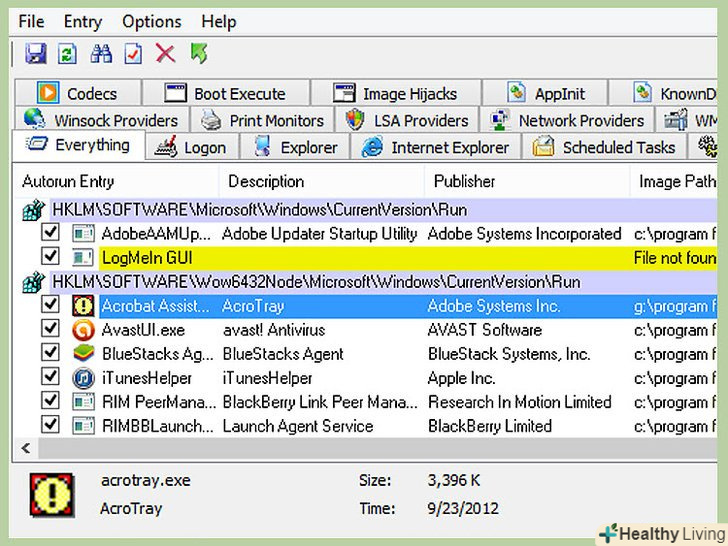This screenshot has height=546, width=728.
Task: Click the Acrobat Assist warning icon in list
Action: click(x=84, y=306)
